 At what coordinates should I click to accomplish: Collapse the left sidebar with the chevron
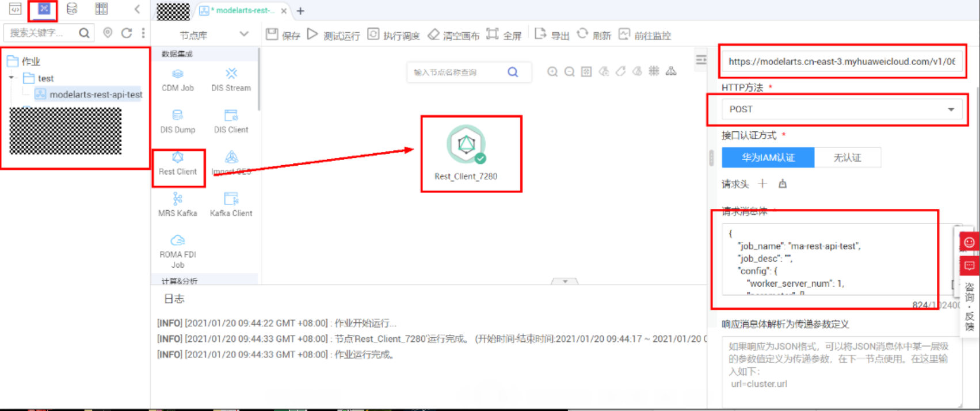point(137,9)
